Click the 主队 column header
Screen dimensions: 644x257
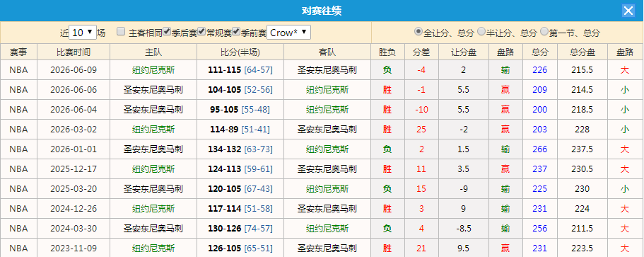point(153,52)
